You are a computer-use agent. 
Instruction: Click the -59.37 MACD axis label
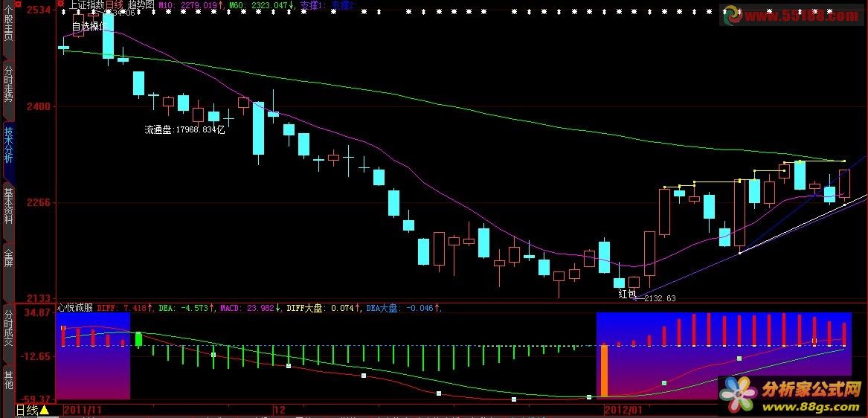(36, 399)
